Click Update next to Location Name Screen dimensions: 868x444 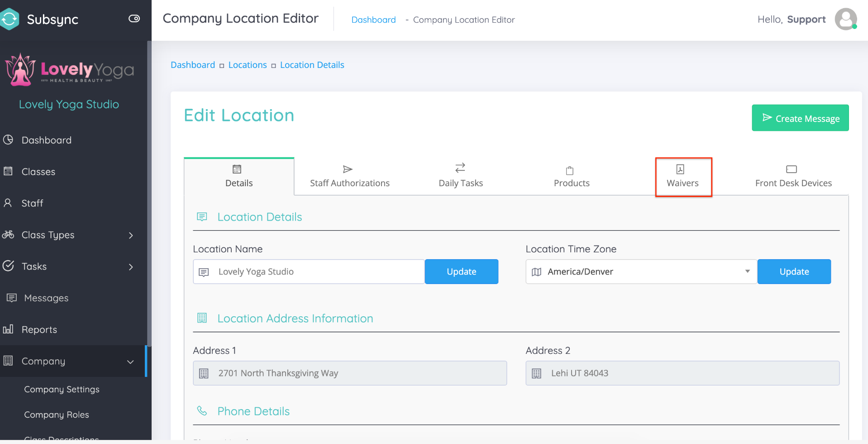(461, 272)
